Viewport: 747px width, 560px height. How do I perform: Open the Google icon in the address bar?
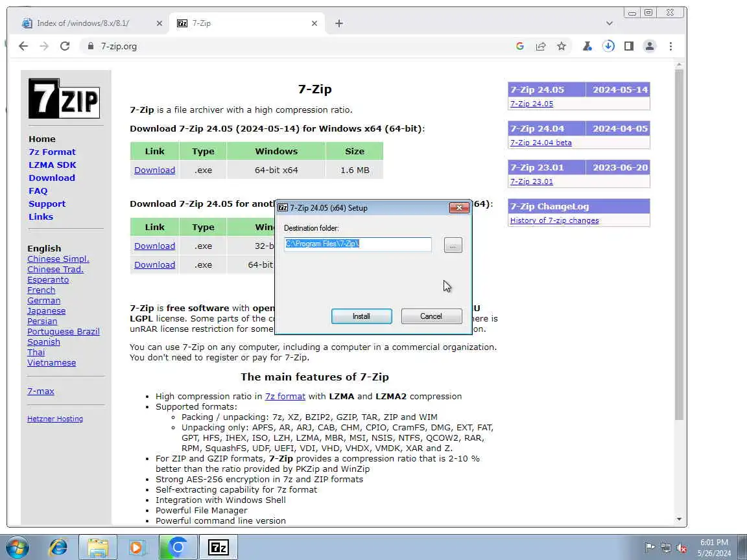point(520,46)
